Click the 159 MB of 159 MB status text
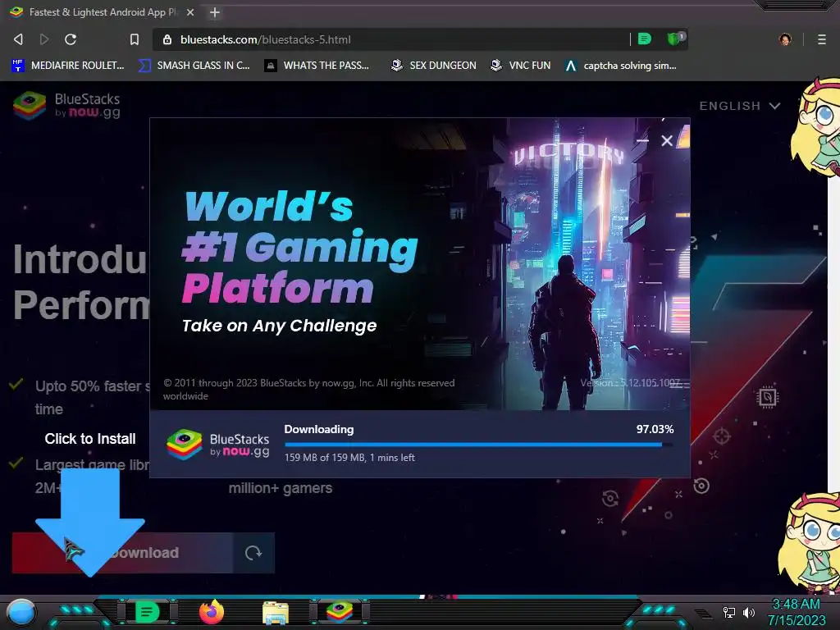 349,458
